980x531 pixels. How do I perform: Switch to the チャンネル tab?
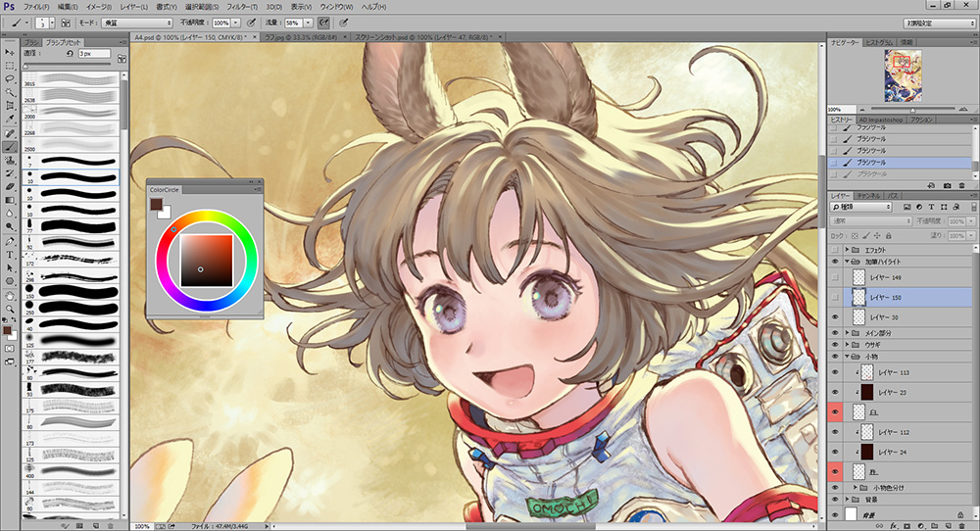click(x=868, y=196)
